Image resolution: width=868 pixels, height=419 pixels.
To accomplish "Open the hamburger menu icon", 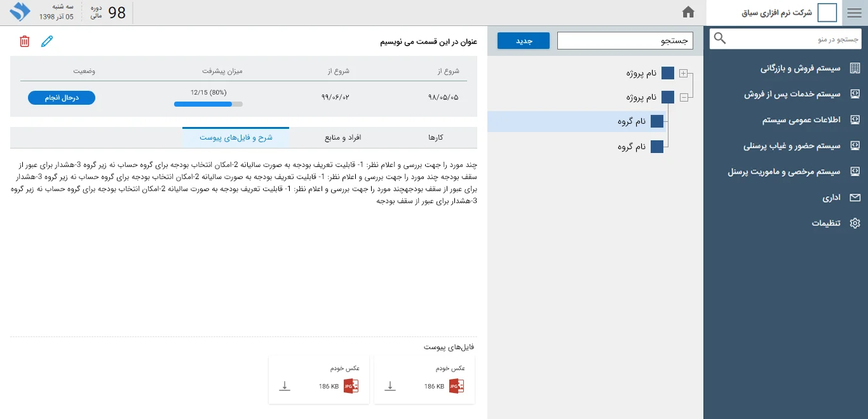I will pyautogui.click(x=855, y=13).
